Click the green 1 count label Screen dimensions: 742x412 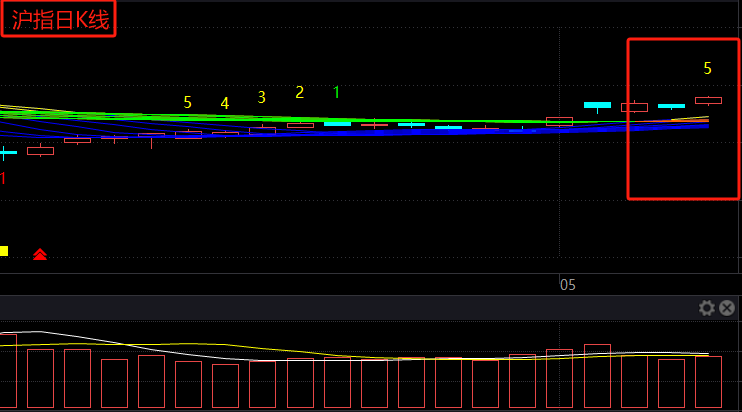tap(336, 92)
